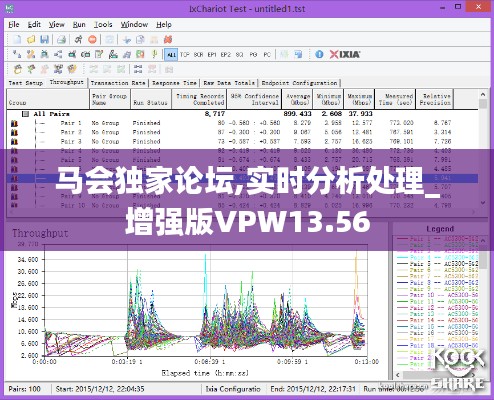Screen dimensions: 494x400
Task: Select the Pair 14 legend color line
Action: click(403, 320)
